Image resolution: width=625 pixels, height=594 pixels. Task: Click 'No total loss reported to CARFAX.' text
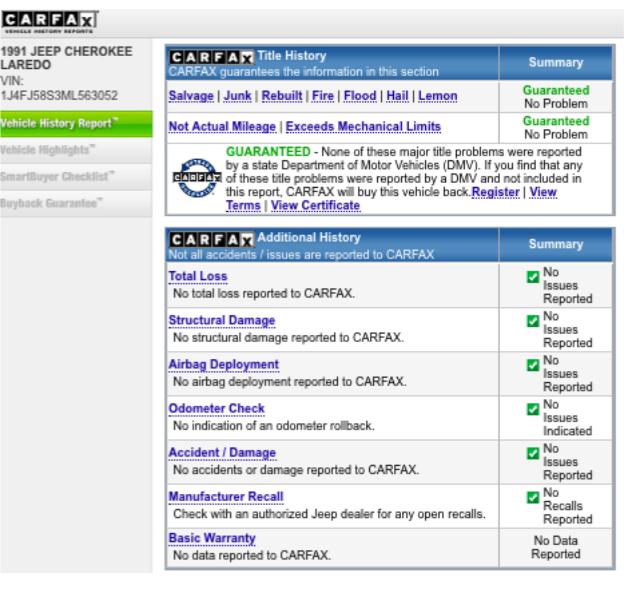pos(264,294)
